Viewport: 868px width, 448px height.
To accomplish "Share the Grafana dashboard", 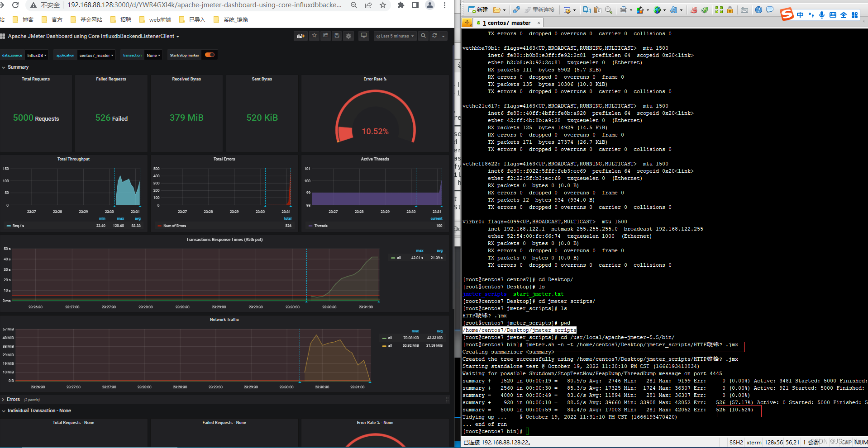I will [x=325, y=36].
